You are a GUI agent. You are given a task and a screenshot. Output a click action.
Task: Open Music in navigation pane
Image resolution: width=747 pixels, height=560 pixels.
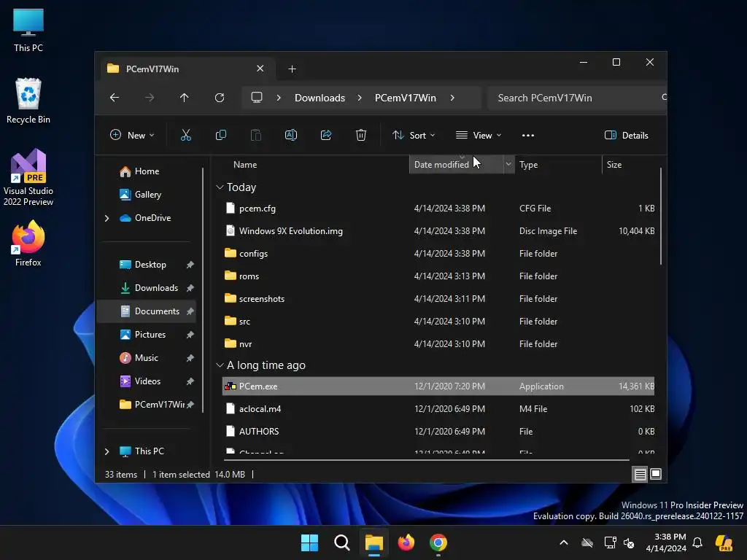coord(146,358)
